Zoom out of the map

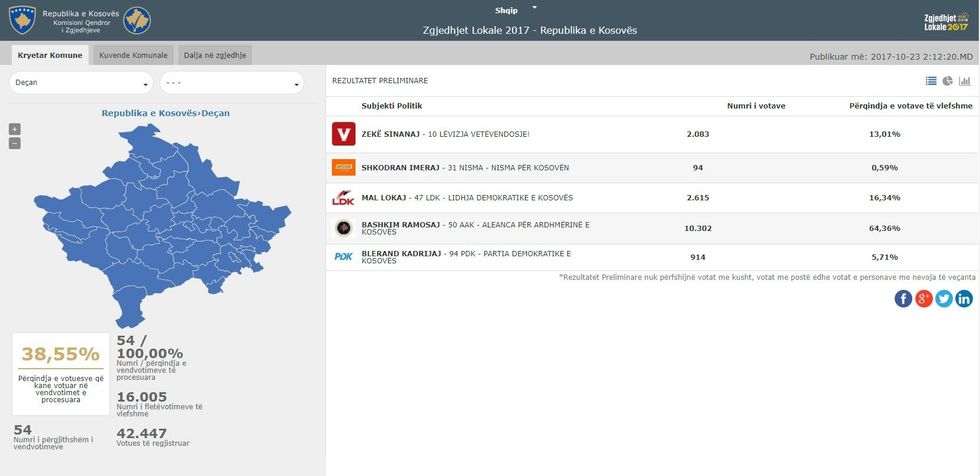14,143
